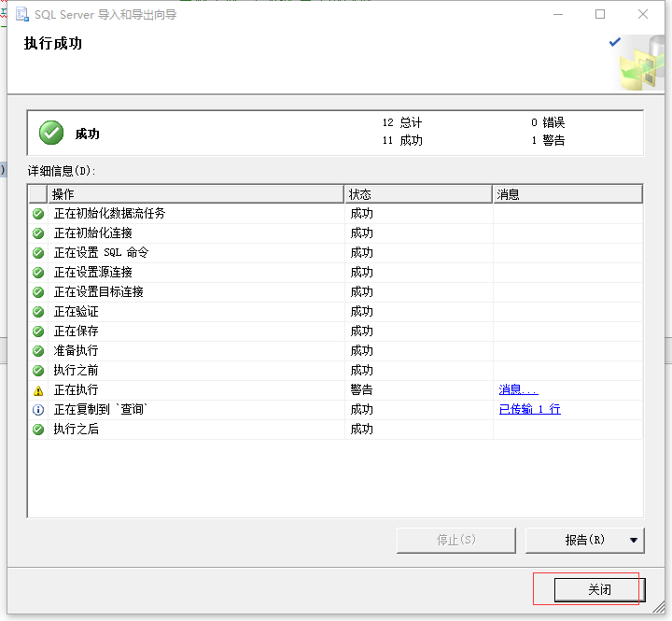Click the success icon beside 准备执行
Image resolution: width=672 pixels, height=621 pixels.
point(38,351)
